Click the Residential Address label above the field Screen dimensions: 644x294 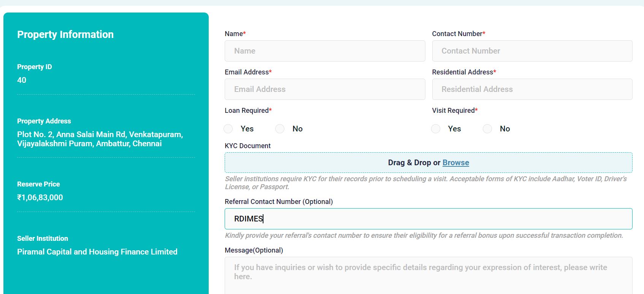[x=464, y=72]
